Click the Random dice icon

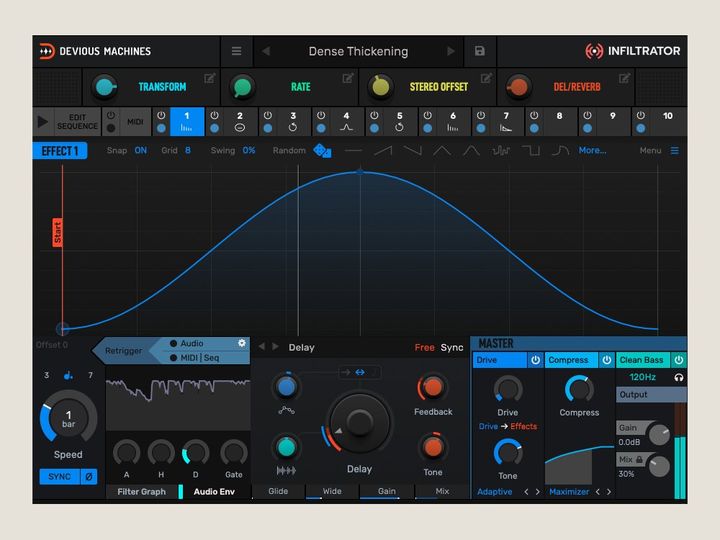[322, 151]
